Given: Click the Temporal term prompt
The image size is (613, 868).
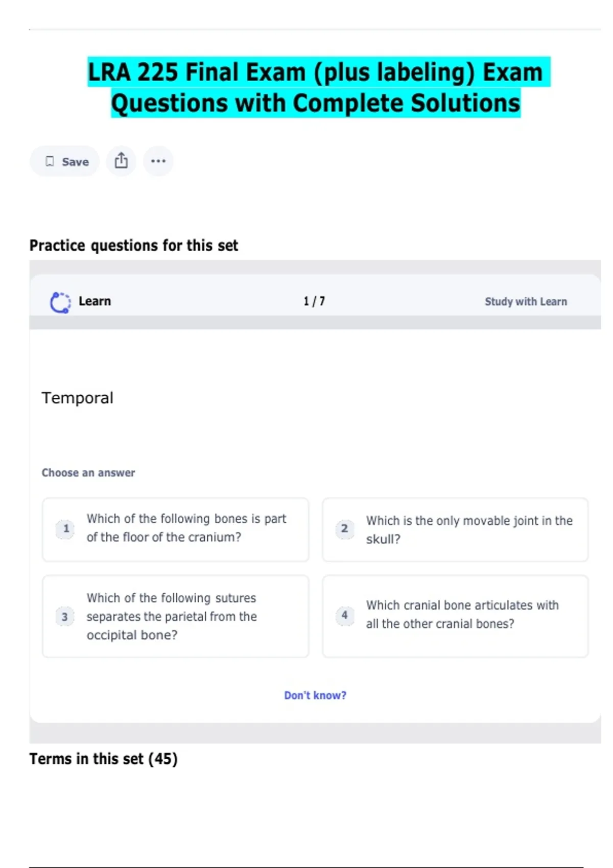Looking at the screenshot, I should click(x=78, y=398).
